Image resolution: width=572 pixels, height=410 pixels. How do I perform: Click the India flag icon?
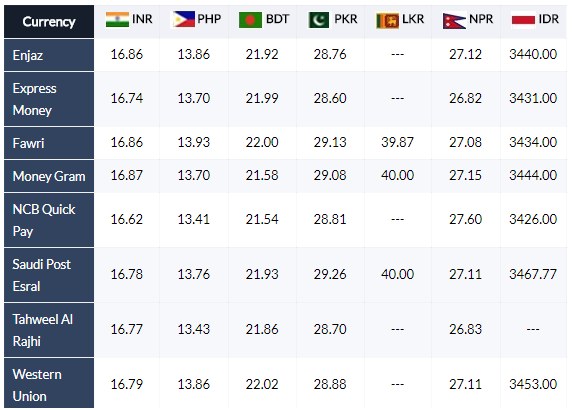click(117, 20)
